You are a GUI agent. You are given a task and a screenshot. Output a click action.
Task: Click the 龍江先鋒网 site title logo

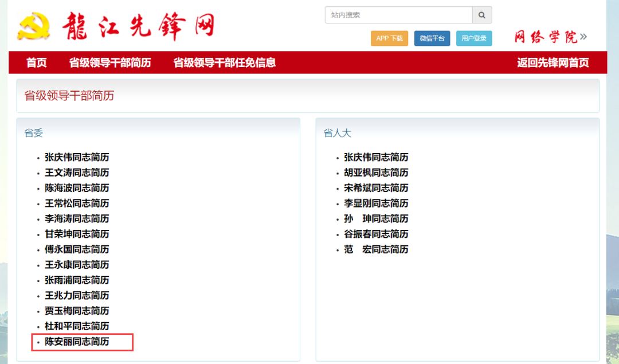(x=138, y=26)
